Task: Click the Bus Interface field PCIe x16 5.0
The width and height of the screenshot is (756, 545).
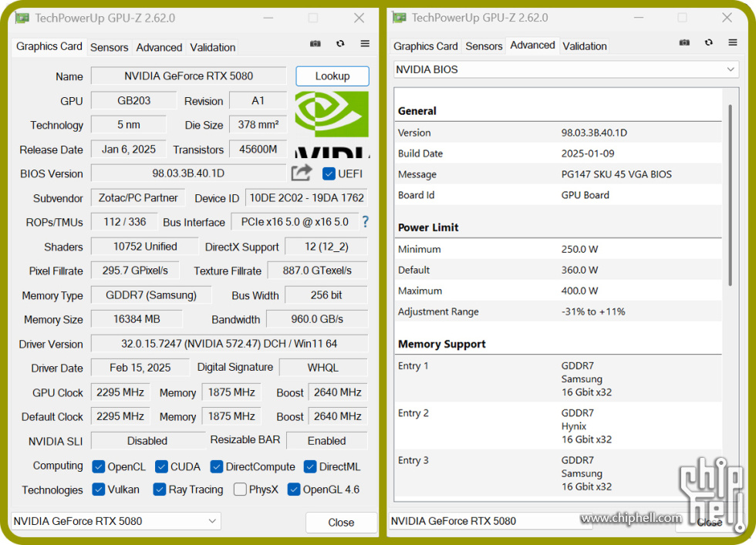Action: pos(295,222)
